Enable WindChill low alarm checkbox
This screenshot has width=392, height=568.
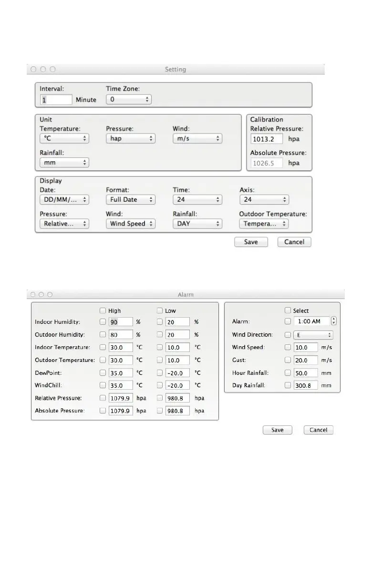160,385
